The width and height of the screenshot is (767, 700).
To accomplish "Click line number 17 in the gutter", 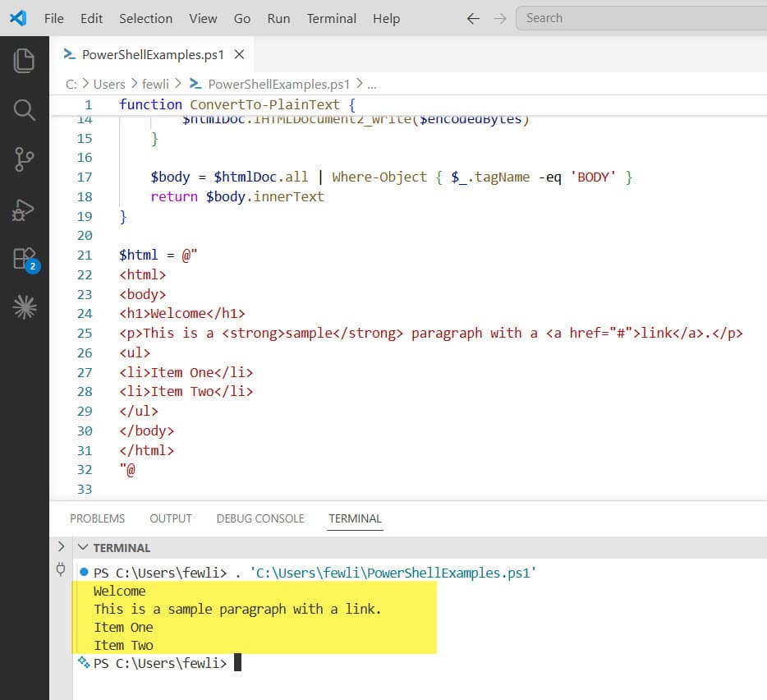I will (84, 177).
